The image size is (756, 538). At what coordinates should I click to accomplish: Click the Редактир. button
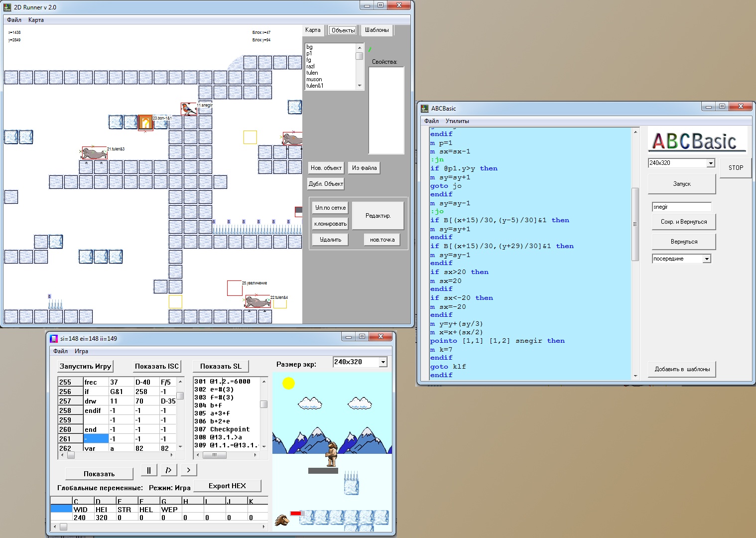tap(378, 216)
